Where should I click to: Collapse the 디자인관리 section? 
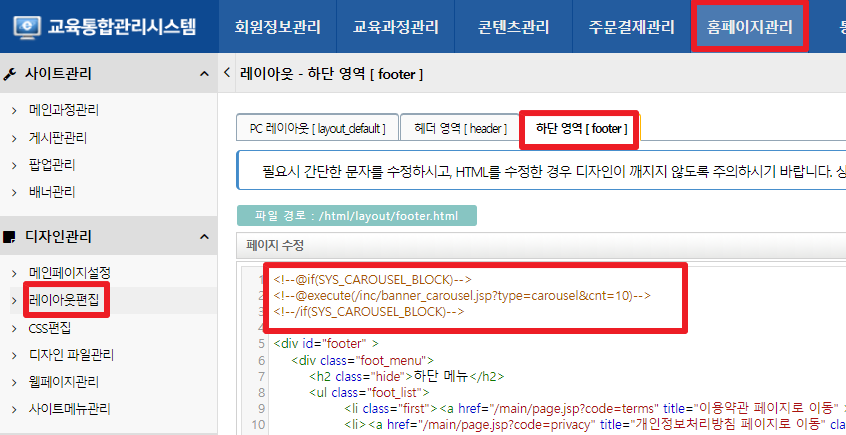204,237
